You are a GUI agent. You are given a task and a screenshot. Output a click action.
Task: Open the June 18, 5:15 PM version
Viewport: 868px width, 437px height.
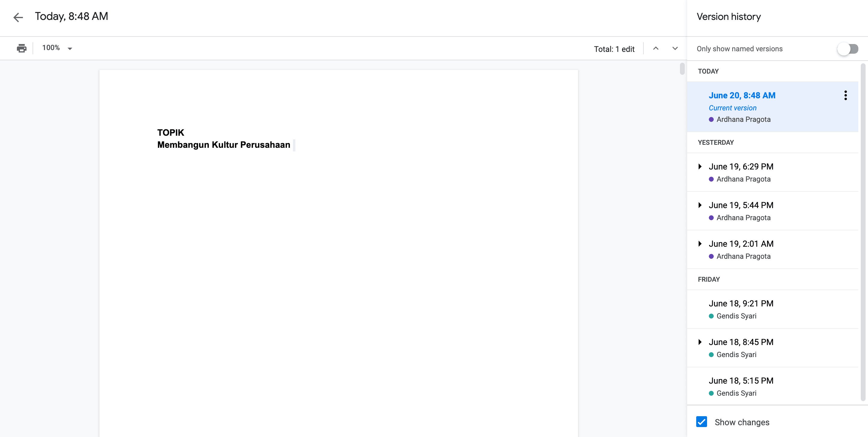[x=772, y=386]
